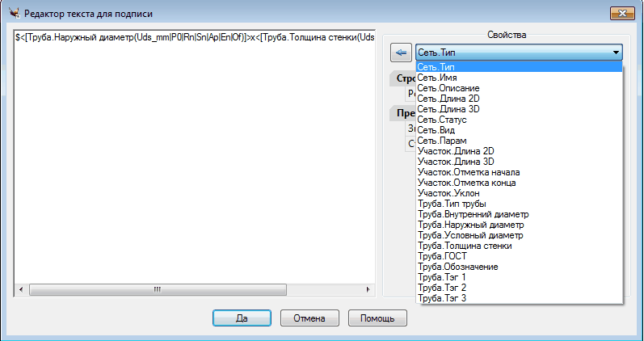Select Труба.Тэг 3 at list bottom
The image size is (644, 341).
441,298
